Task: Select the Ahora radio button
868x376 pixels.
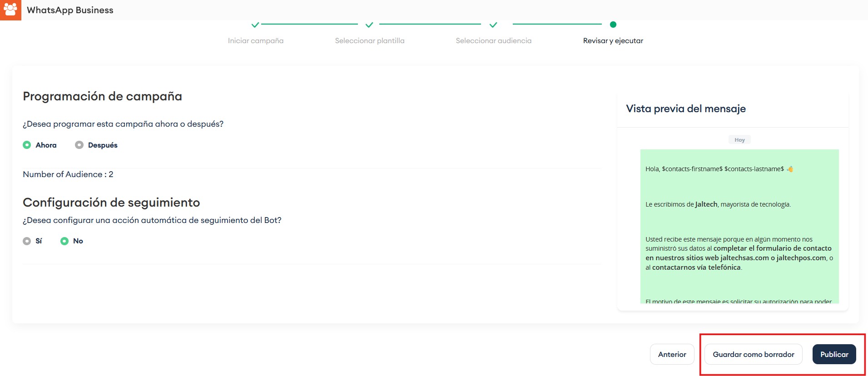Action: [x=27, y=145]
